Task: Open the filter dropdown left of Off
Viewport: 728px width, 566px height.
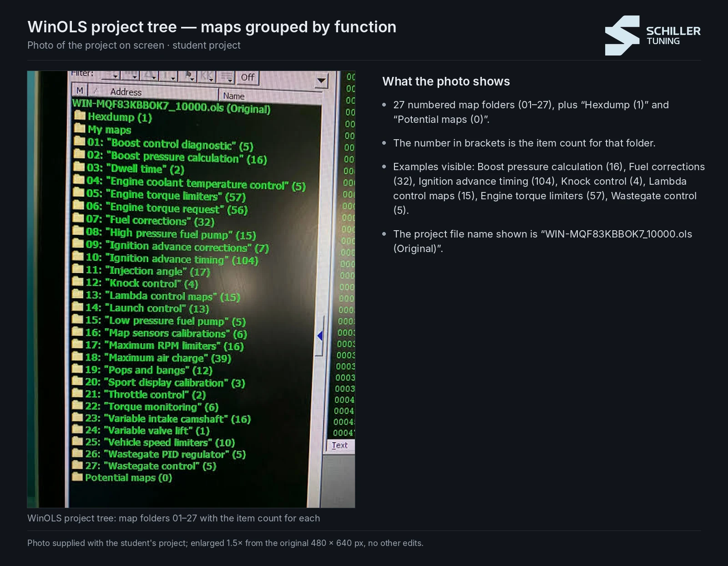Action: 226,77
